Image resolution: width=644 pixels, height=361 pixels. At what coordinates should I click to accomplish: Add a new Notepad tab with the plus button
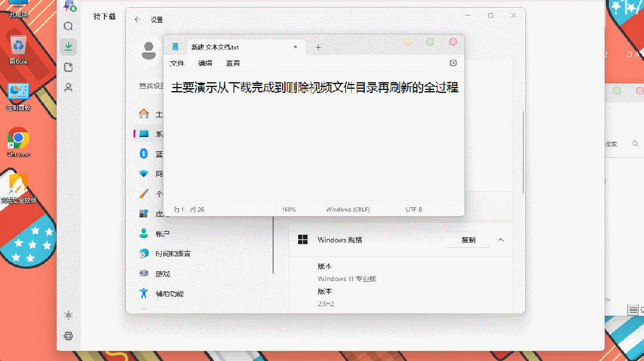[318, 47]
